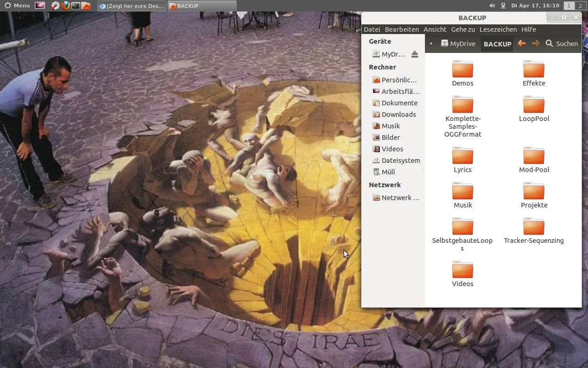Launch Firefox from the top panel
Image resolution: width=588 pixels, height=368 pixels.
66,6
